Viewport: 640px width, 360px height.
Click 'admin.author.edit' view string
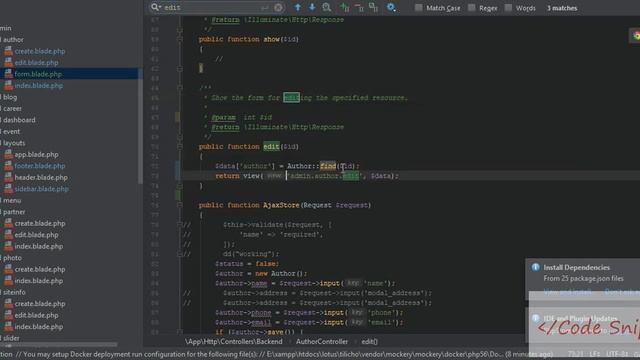[325, 176]
